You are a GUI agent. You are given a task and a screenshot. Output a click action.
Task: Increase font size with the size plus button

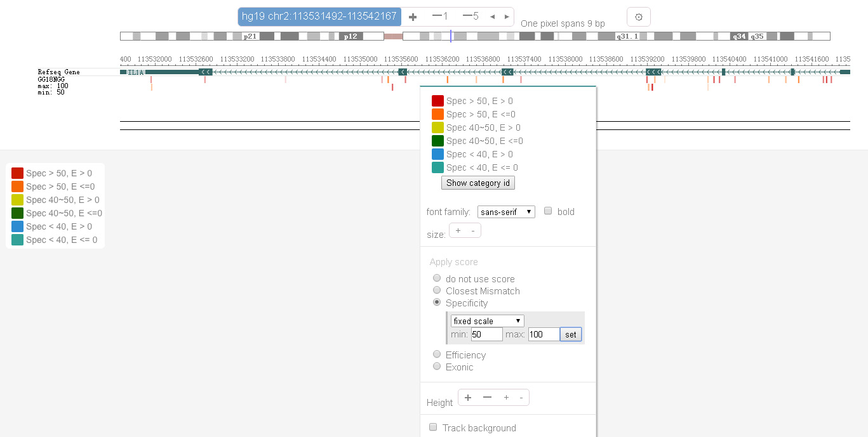point(458,231)
